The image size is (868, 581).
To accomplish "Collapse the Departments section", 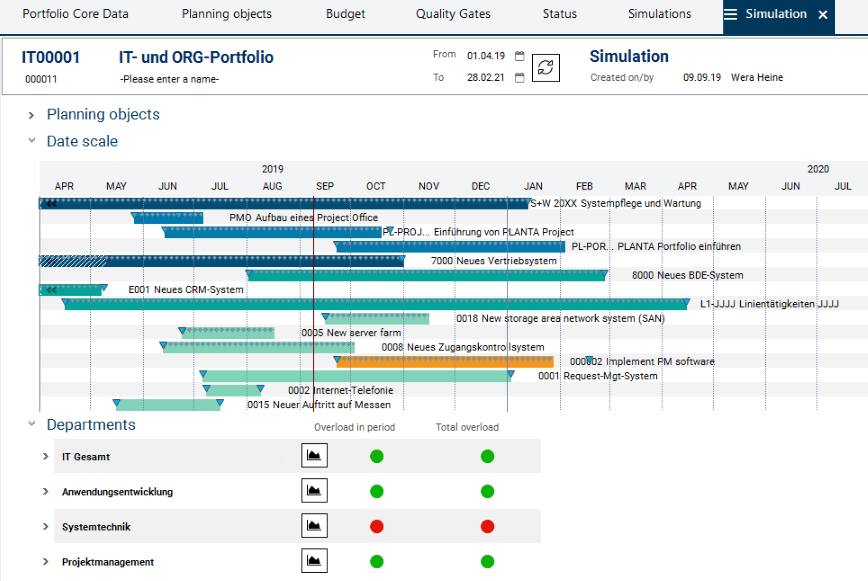I will (32, 425).
